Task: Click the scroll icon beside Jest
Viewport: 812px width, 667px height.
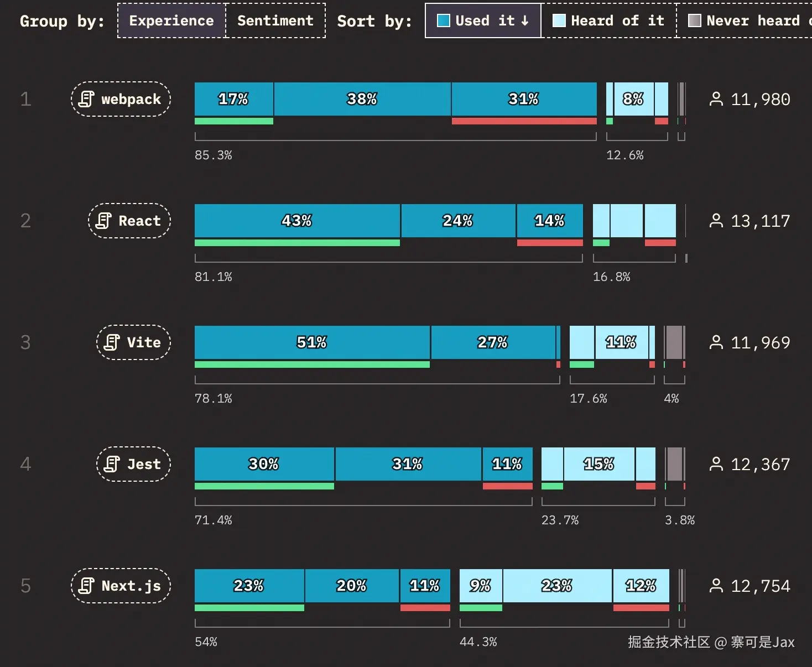Action: pyautogui.click(x=112, y=464)
